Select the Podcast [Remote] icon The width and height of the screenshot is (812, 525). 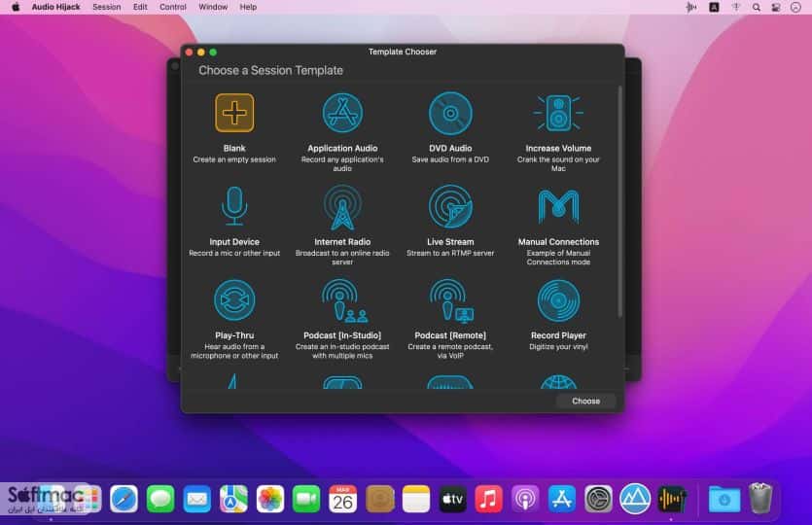coord(451,300)
